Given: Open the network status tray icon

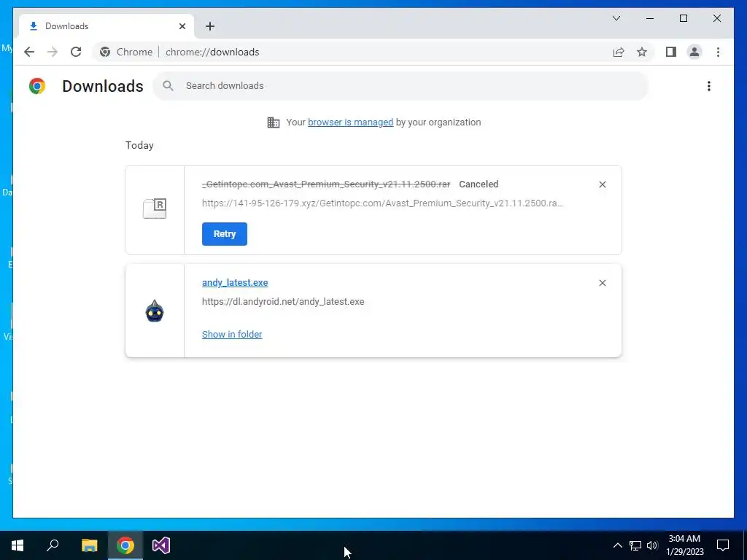Looking at the screenshot, I should coord(635,545).
